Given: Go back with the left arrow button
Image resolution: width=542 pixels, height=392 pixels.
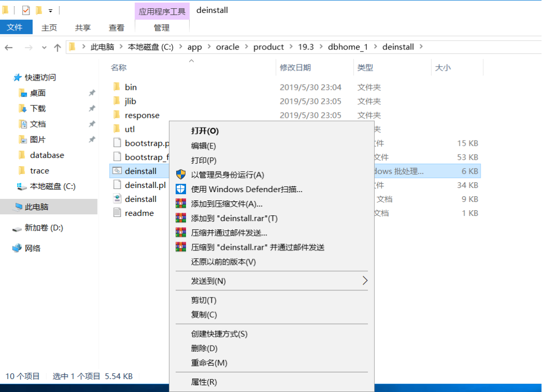Looking at the screenshot, I should coord(9,48).
